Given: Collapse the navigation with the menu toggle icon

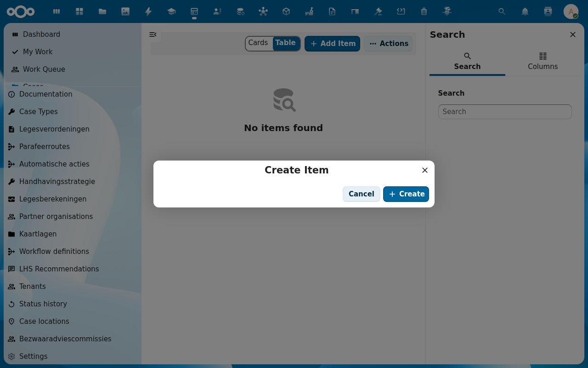Looking at the screenshot, I should coord(153,34).
